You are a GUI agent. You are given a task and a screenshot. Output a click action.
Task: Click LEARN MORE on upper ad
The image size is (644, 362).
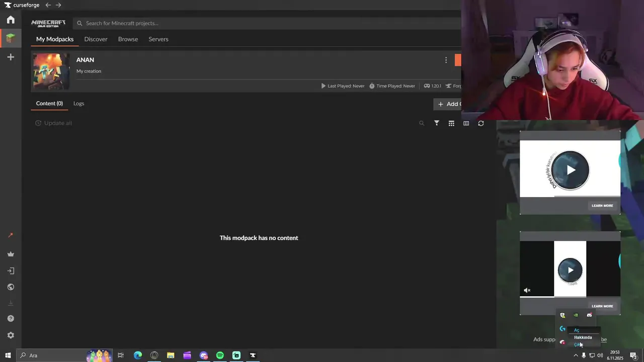[602, 206]
